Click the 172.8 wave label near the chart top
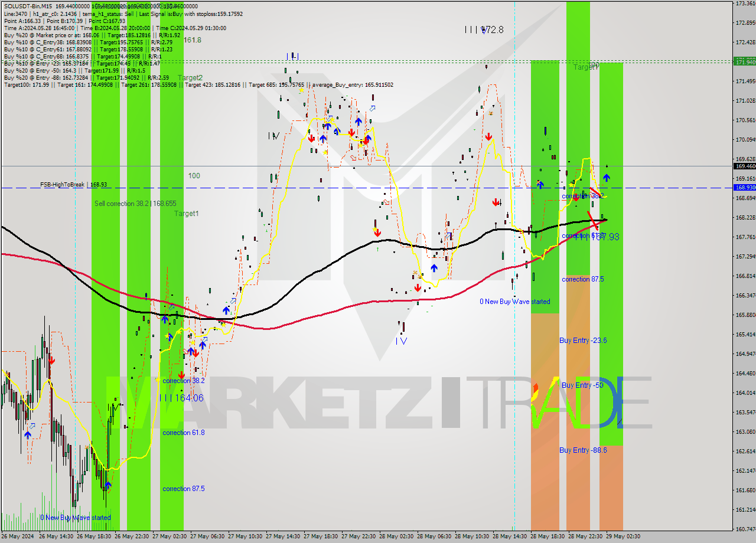Viewport: 756px width, 543px height. pos(484,29)
